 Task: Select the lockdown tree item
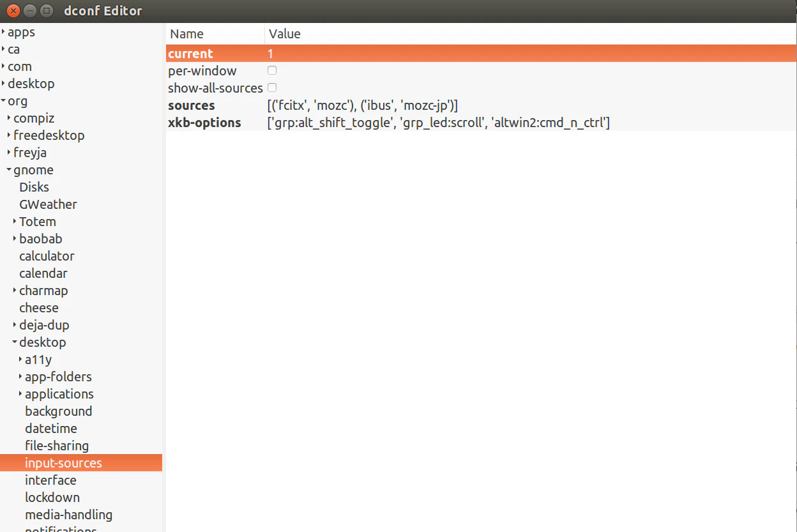(52, 498)
